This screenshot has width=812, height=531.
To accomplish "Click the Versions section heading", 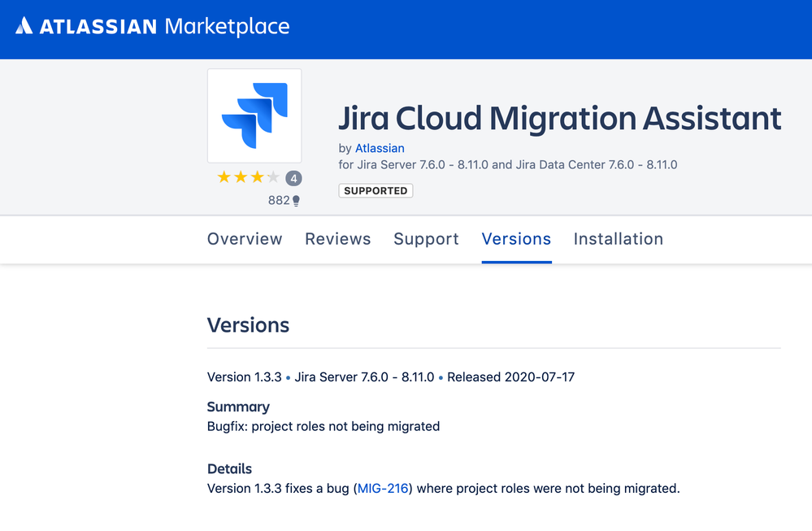I will [248, 325].
